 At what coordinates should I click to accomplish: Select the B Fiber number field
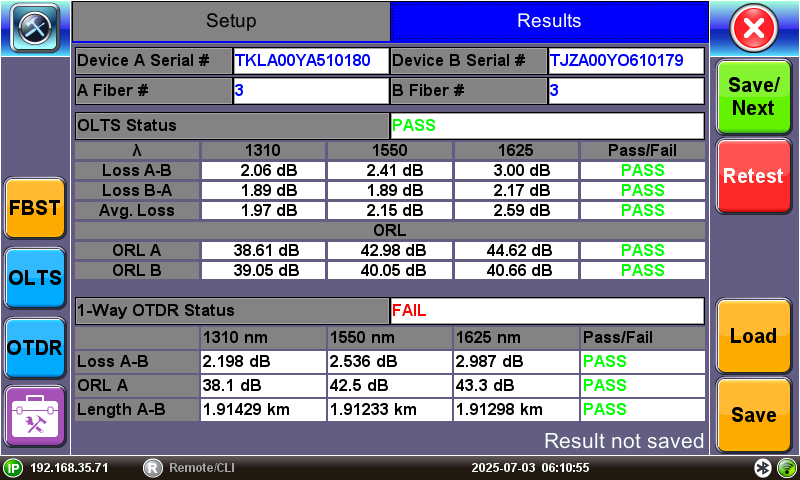click(625, 91)
